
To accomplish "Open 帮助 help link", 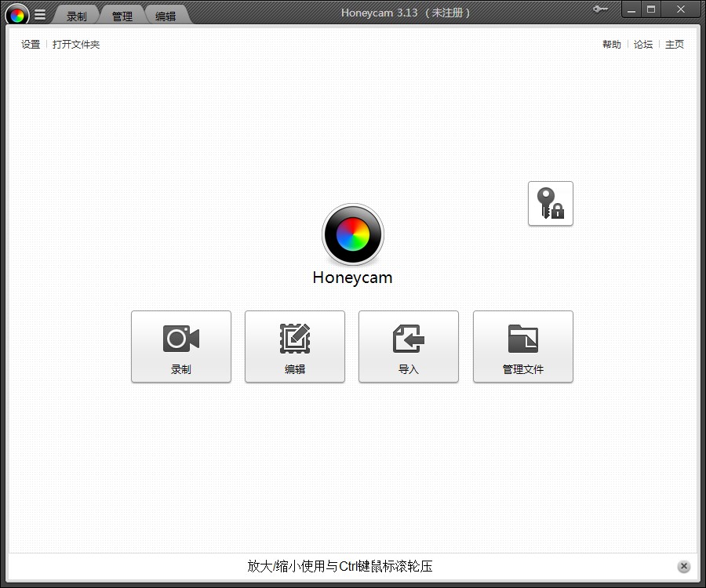I will point(611,45).
